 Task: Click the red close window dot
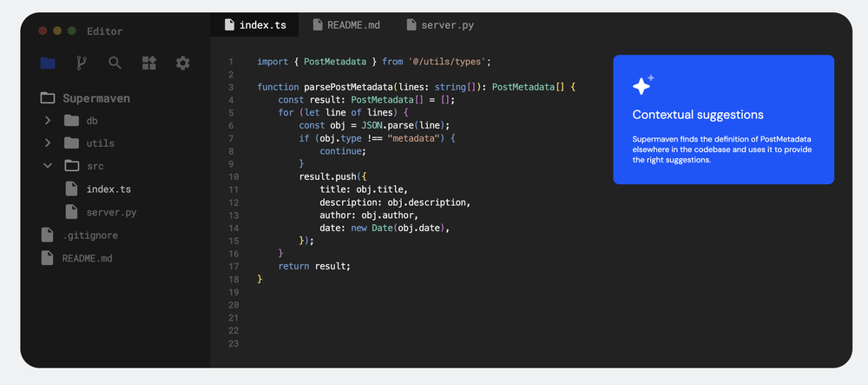tap(43, 31)
